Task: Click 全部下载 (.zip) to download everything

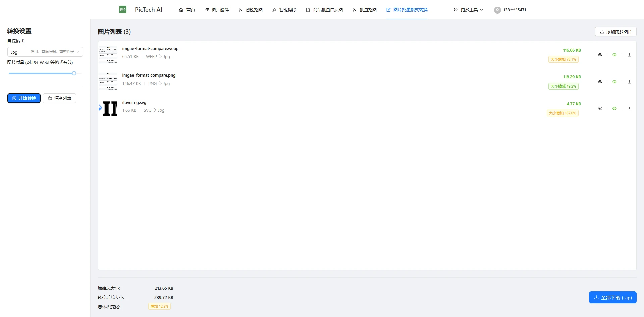Action: click(612, 297)
